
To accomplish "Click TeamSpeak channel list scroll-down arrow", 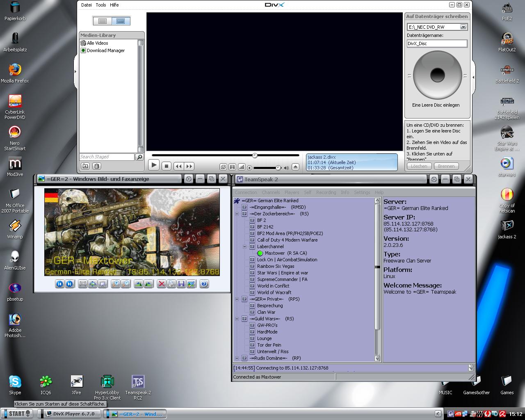I will coord(377,358).
